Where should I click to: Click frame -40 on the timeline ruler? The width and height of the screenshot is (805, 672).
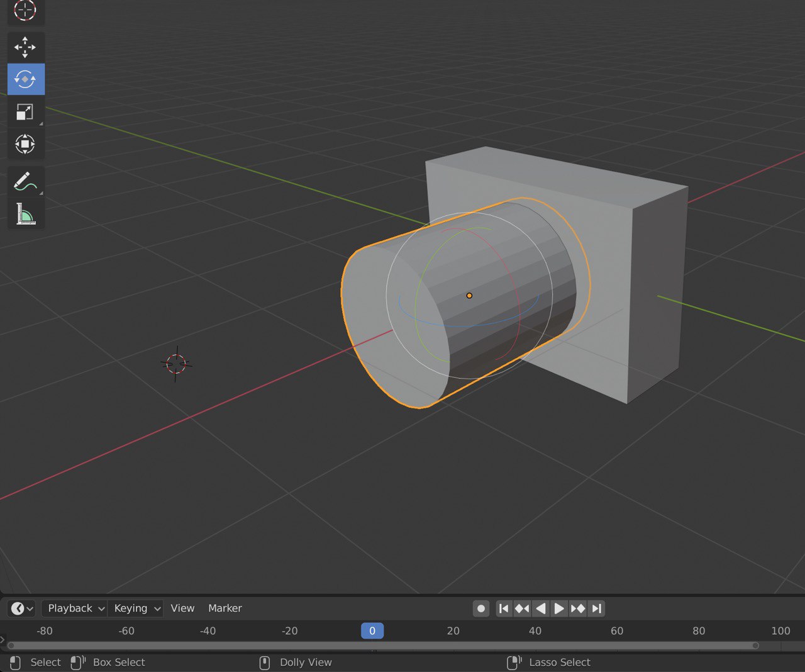(x=208, y=630)
